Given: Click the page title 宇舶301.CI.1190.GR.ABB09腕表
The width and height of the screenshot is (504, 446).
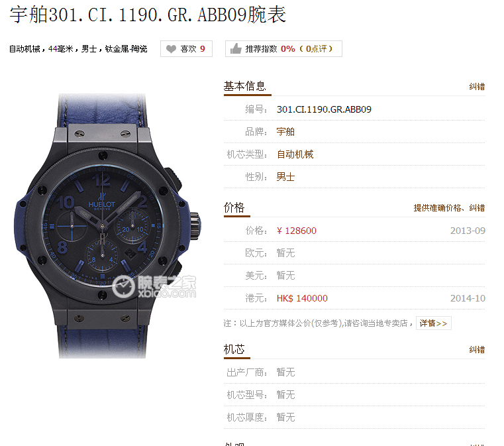Looking at the screenshot, I should point(148,15).
